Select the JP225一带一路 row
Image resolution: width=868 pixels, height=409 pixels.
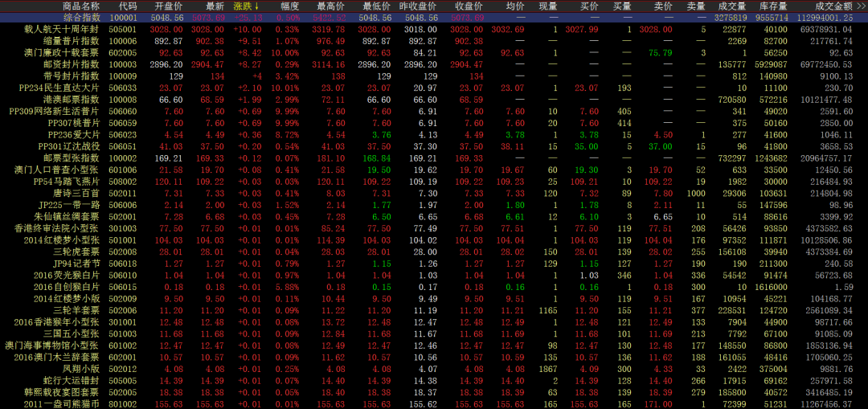pyautogui.click(x=434, y=205)
